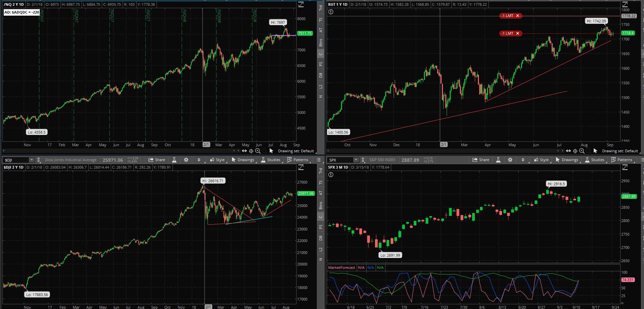Open the D timeframe dropdown in SPX toolbar
Viewport: 644px width, 309px height.
click(x=523, y=160)
